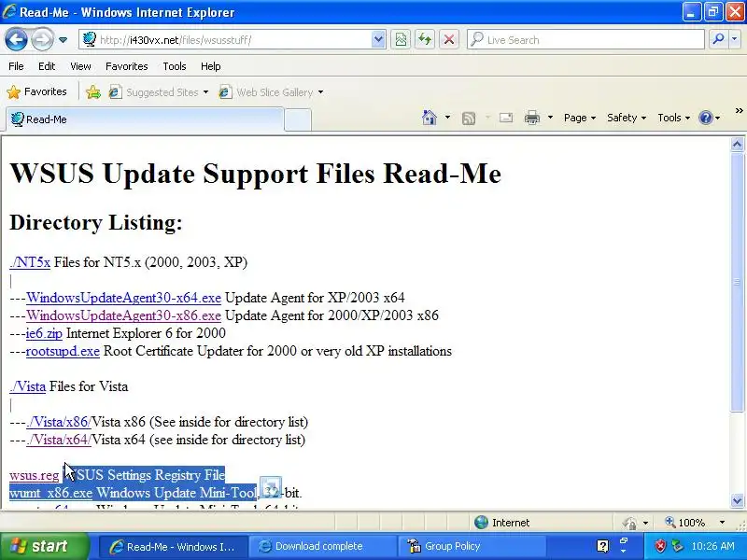Click the 10:26 AM clock

coord(712,546)
